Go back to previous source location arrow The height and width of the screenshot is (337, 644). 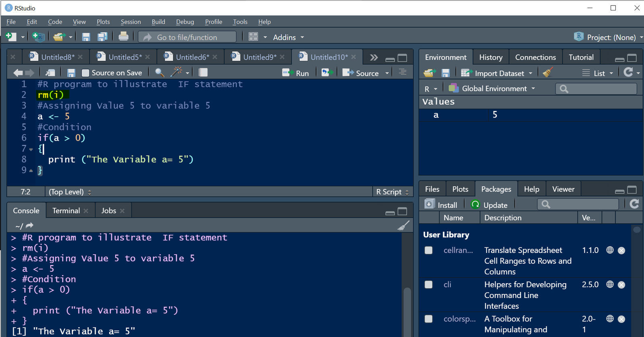18,73
